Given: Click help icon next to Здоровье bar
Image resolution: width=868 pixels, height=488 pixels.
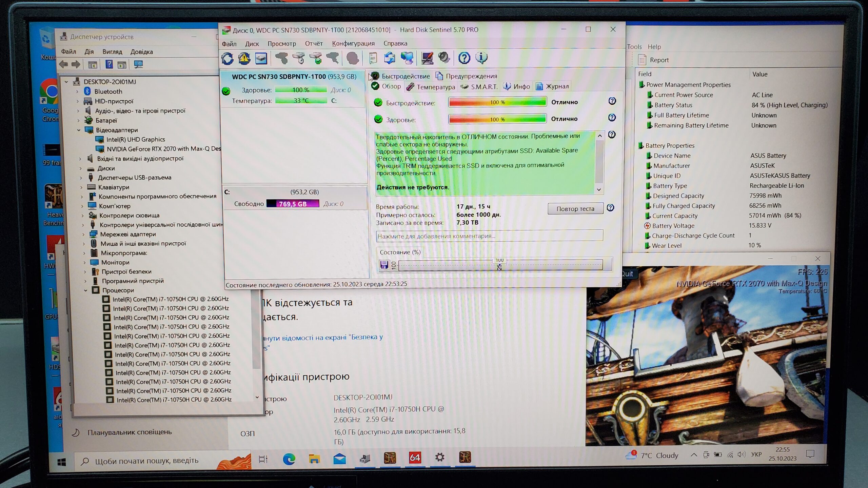Looking at the screenshot, I should (612, 118).
